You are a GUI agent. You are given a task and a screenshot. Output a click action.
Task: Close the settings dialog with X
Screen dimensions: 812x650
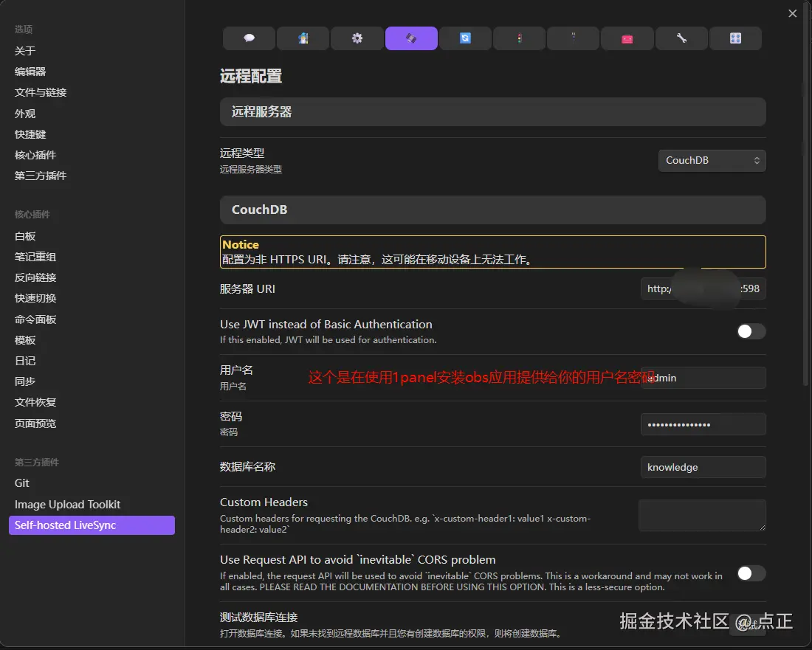[x=792, y=13]
